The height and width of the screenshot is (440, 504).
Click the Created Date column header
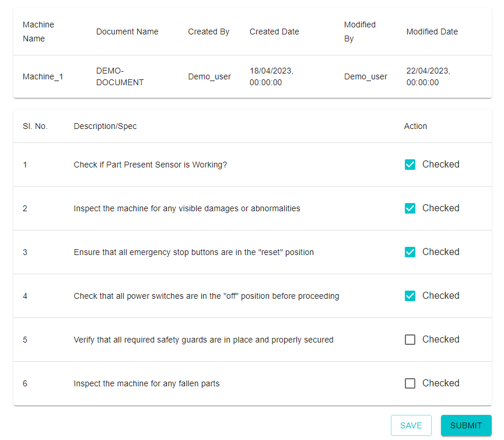274,32
